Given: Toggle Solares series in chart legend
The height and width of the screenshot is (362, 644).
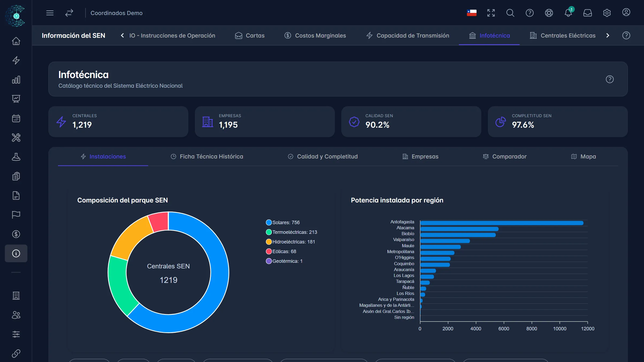Looking at the screenshot, I should pos(283,223).
